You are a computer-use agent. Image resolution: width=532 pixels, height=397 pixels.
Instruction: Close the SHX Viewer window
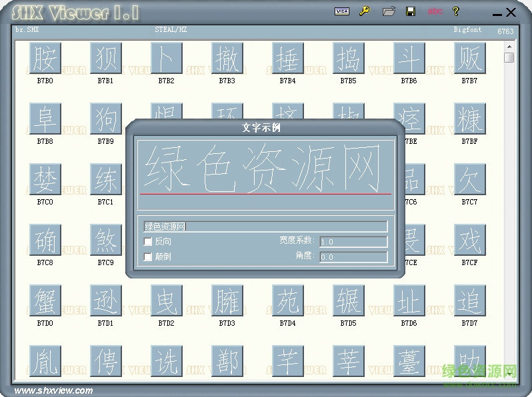coord(511,13)
